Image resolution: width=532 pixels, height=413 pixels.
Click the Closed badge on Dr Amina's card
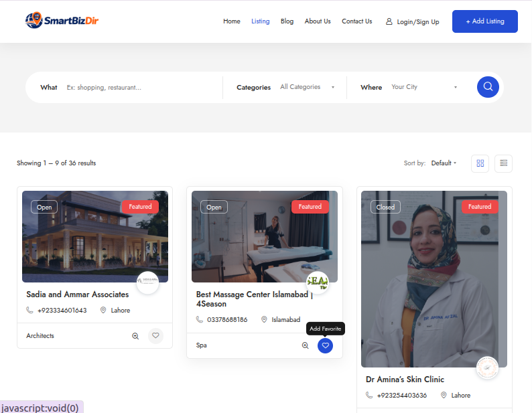[x=385, y=208]
